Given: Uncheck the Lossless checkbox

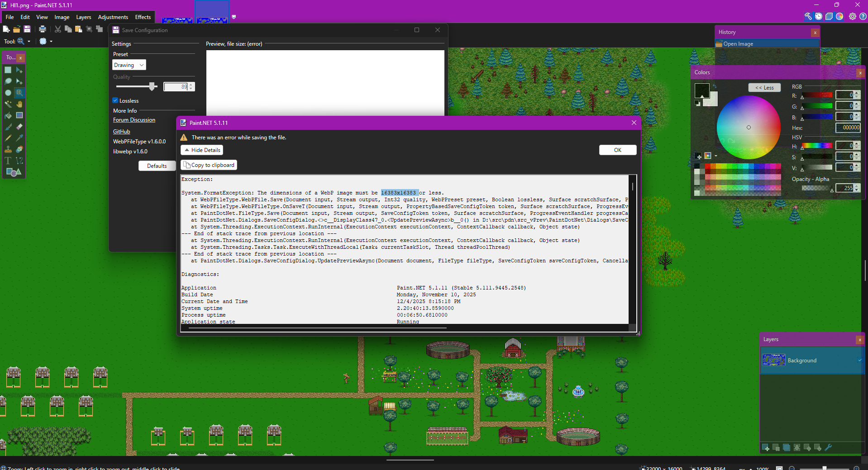Looking at the screenshot, I should coord(115,100).
